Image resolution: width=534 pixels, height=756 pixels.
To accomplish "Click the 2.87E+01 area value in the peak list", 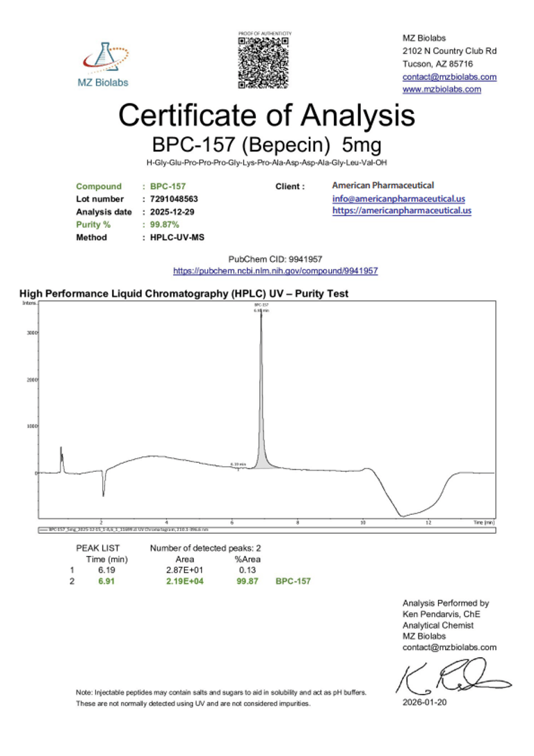I will pos(184,570).
